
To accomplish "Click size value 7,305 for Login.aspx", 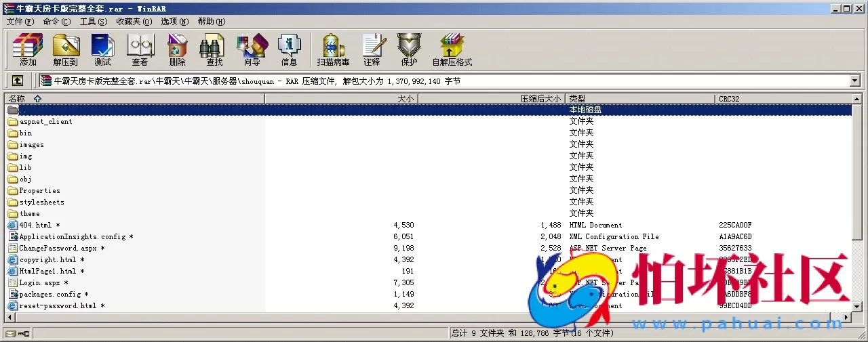I will pyautogui.click(x=403, y=282).
